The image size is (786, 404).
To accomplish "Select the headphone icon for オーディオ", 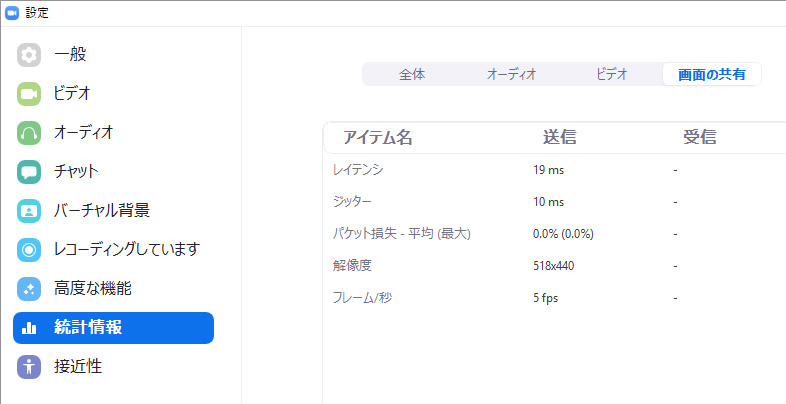I will (29, 133).
